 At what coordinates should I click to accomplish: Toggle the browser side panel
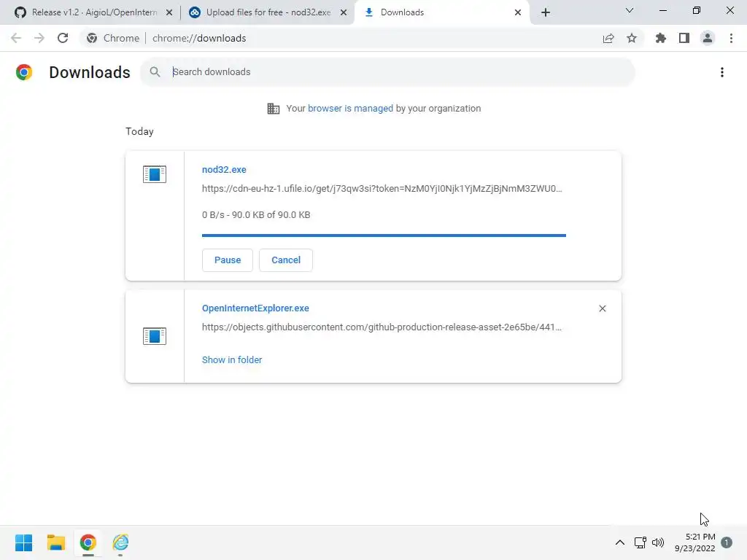684,38
